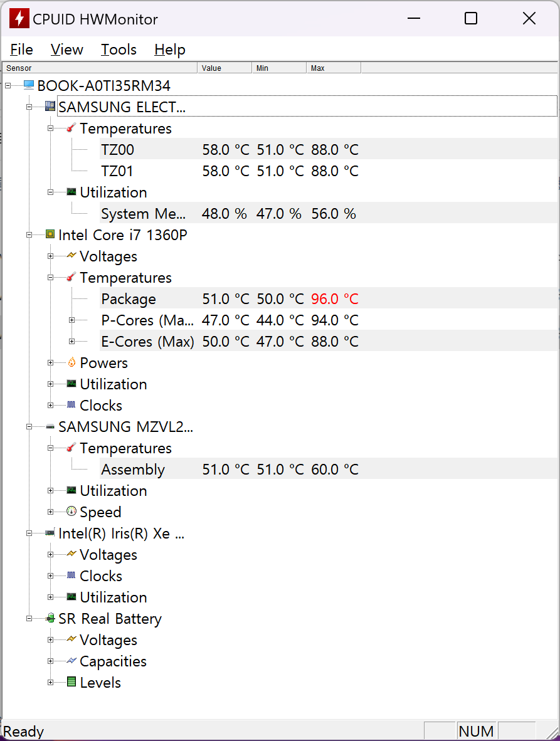The image size is (560, 741).
Task: Select the System Me... utilization row
Action: pyautogui.click(x=329, y=213)
